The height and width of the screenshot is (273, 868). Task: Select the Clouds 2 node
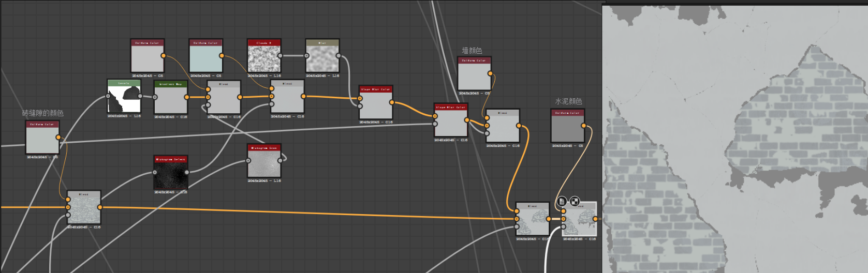point(264,55)
